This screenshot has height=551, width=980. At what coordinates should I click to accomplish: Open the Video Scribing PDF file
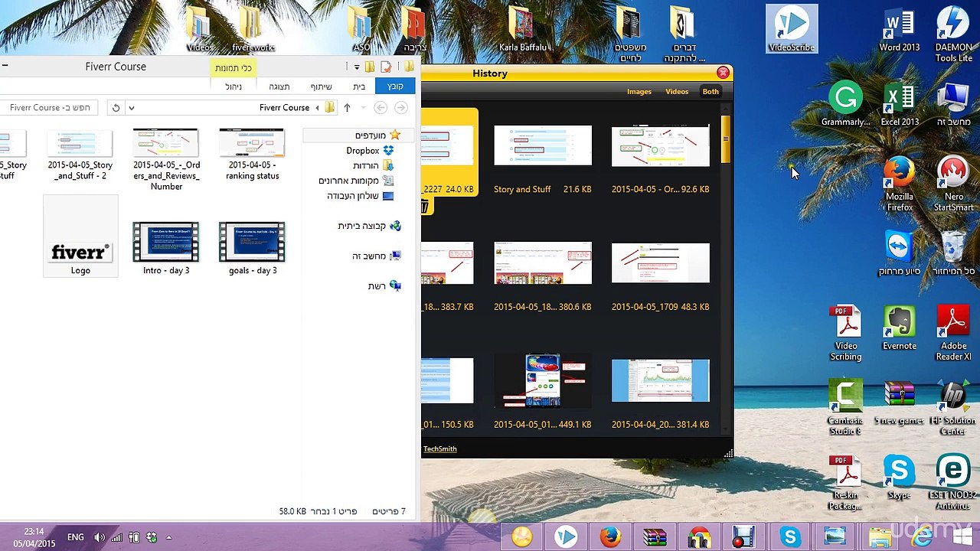click(x=846, y=333)
